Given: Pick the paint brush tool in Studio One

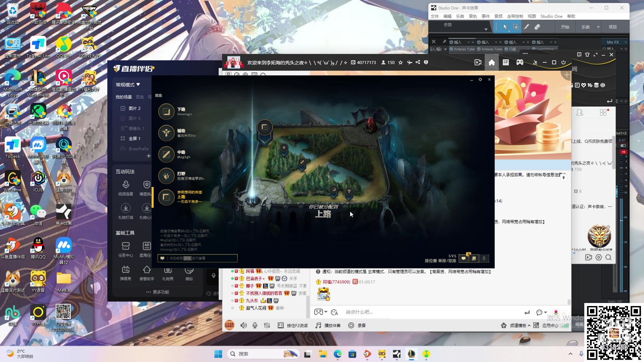Looking at the screenshot, I should tap(527, 27).
